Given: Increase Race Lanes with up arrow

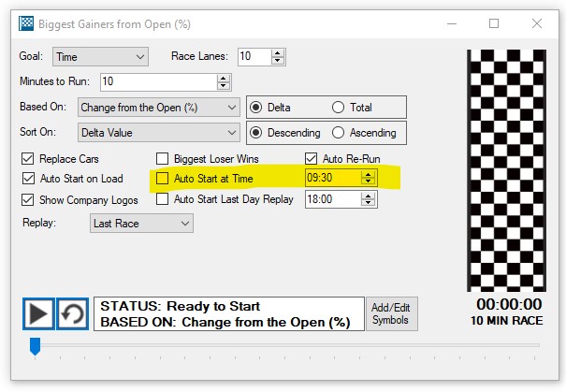Looking at the screenshot, I should coord(278,53).
